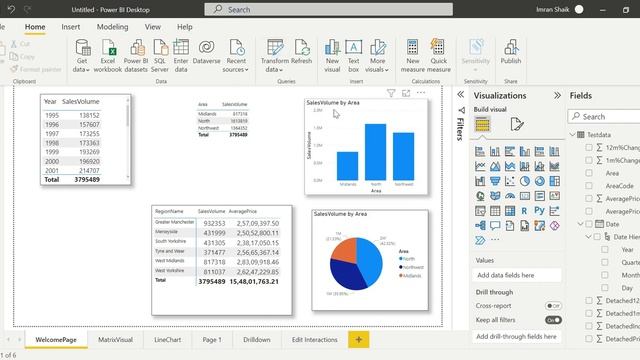This screenshot has width=640, height=360.
Task: Click the Year table vertical scrollbar
Action: (x=128, y=116)
